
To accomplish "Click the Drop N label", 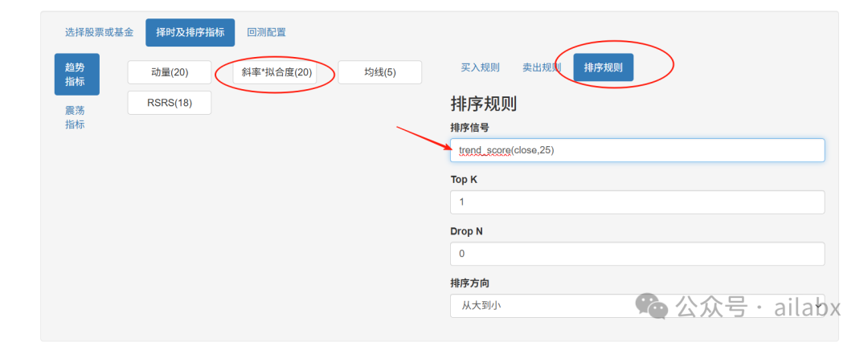I will (467, 231).
